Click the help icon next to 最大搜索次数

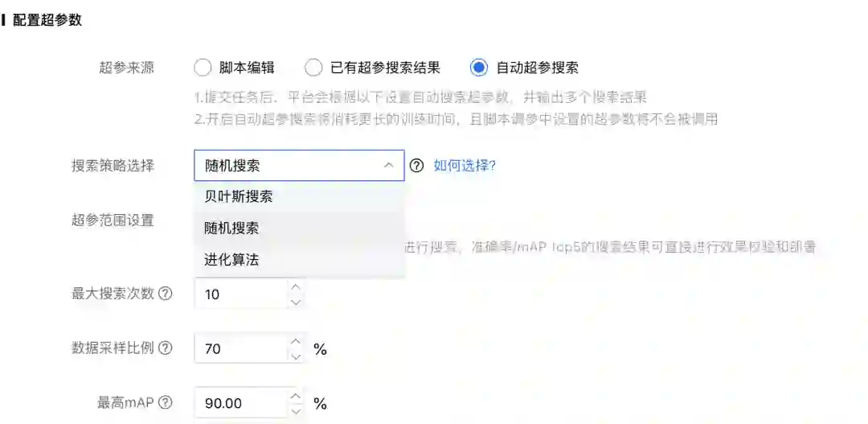(166, 294)
